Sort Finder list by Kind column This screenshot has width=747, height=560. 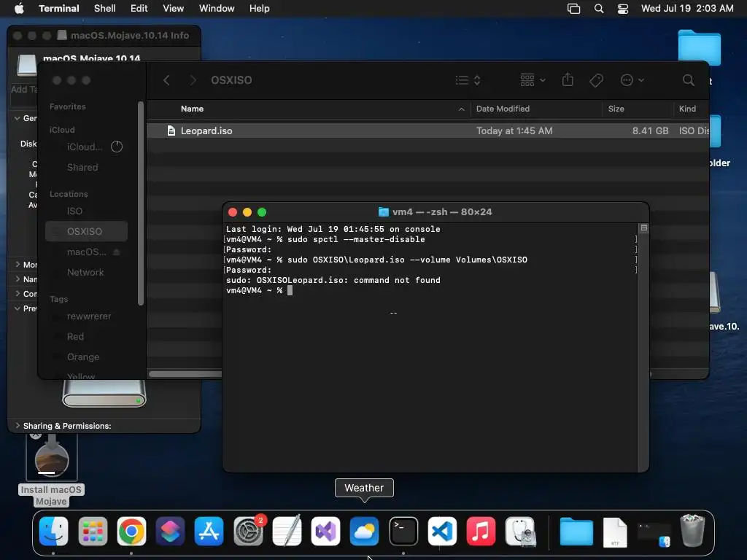click(x=692, y=109)
